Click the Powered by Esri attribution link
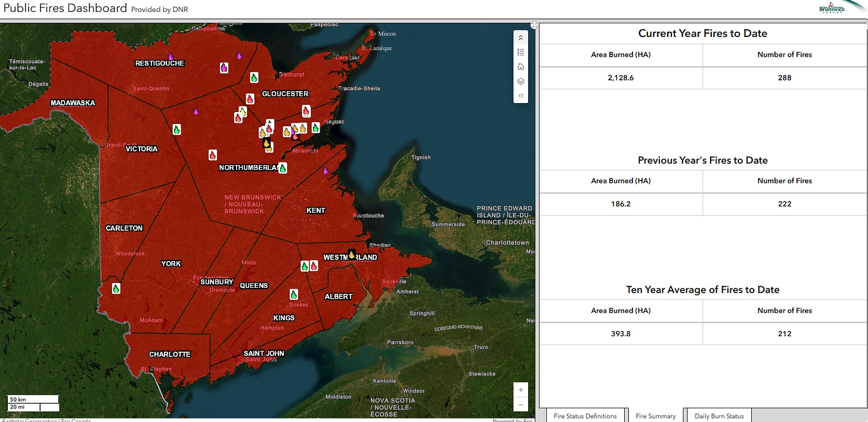This screenshot has height=422, width=868. [x=512, y=420]
